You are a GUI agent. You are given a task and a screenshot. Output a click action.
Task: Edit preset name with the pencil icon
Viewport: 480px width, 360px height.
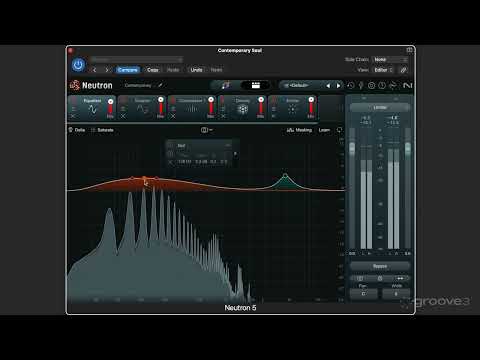tap(160, 85)
